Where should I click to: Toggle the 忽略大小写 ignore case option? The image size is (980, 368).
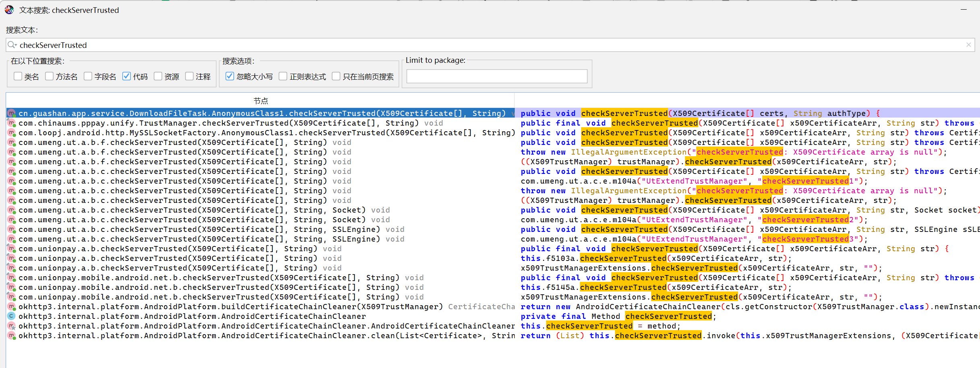click(x=230, y=76)
